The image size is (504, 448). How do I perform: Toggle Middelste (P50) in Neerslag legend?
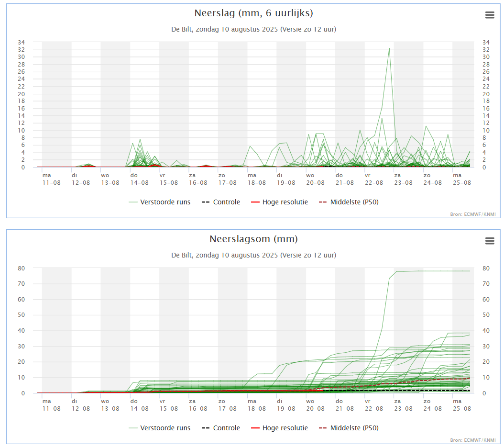tap(349, 202)
